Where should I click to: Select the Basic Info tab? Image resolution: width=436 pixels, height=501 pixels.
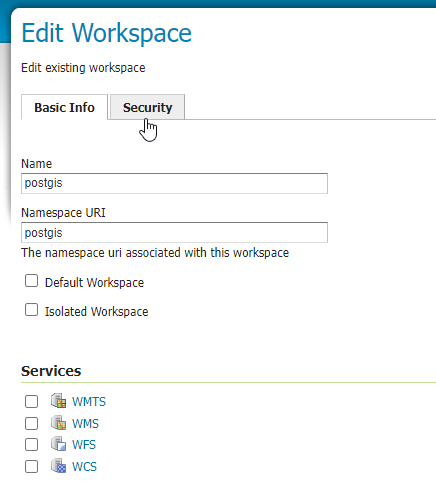[x=64, y=107]
